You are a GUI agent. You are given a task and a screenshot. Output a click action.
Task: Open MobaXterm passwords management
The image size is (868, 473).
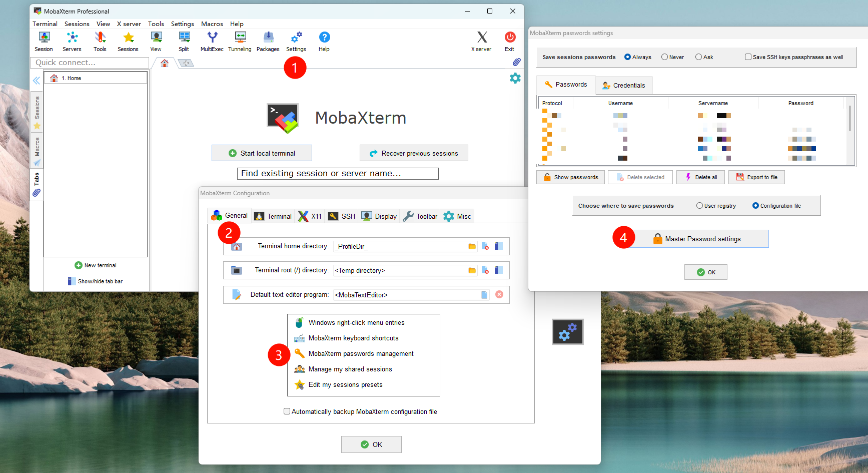pyautogui.click(x=354, y=354)
